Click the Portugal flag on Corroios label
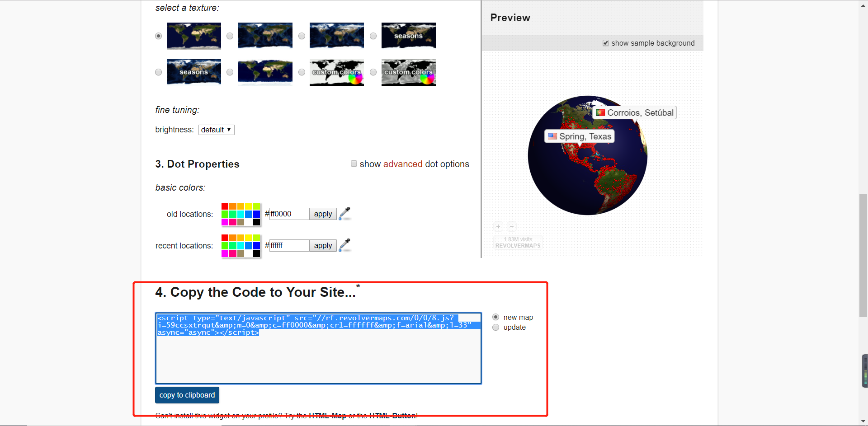868x426 pixels. 600,112
